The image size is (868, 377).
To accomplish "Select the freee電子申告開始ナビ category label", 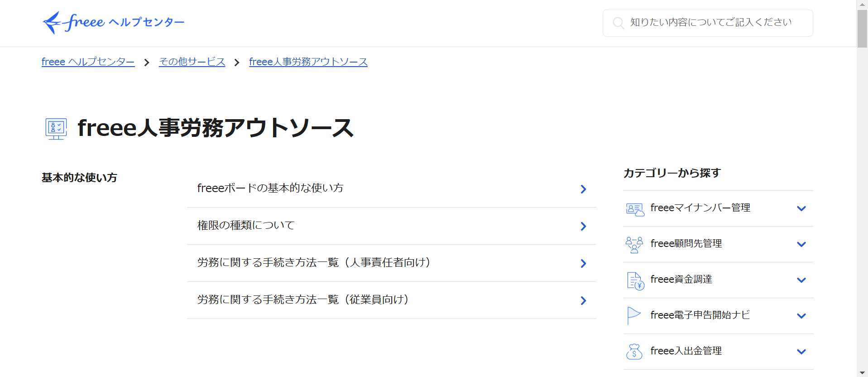I will (x=700, y=315).
